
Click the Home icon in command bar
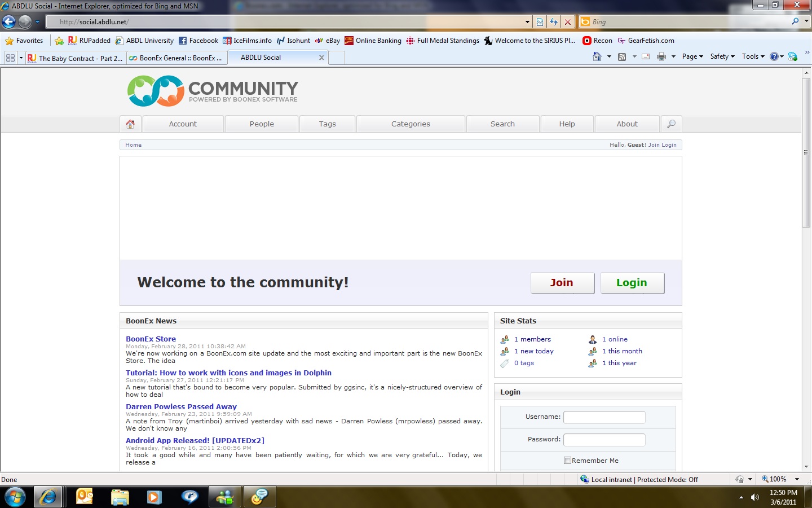[597, 56]
